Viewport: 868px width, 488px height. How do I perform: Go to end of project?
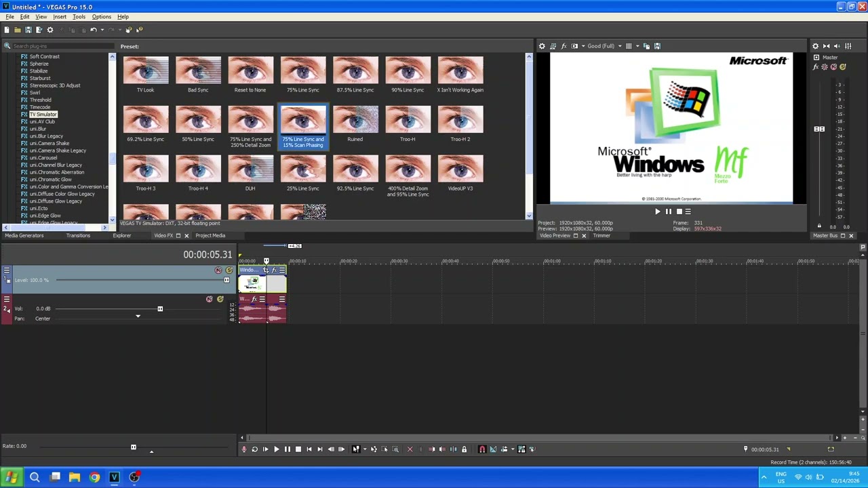(320, 449)
